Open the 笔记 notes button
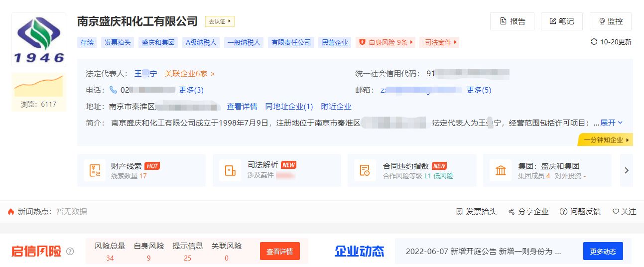Image resolution: width=644 pixels, height=267 pixels. (561, 21)
